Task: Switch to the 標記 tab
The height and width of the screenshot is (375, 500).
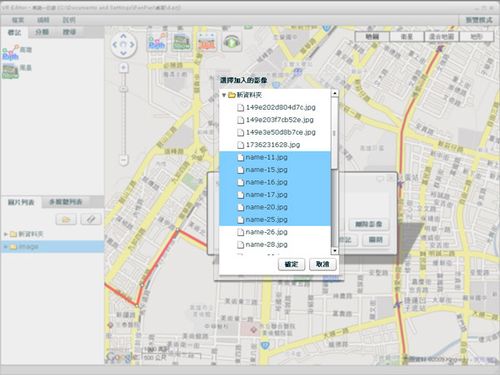Action: pyautogui.click(x=14, y=32)
